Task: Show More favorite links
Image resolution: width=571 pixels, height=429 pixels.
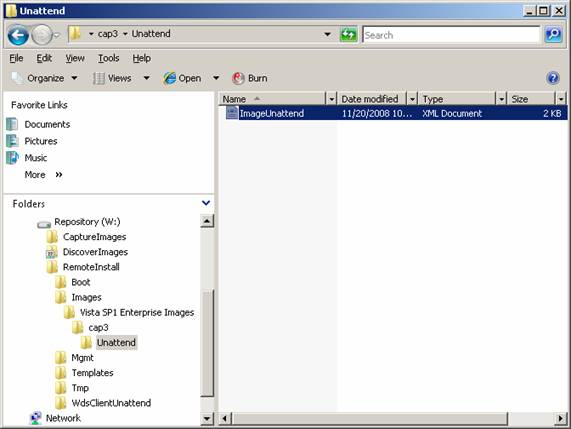Action: [43, 174]
